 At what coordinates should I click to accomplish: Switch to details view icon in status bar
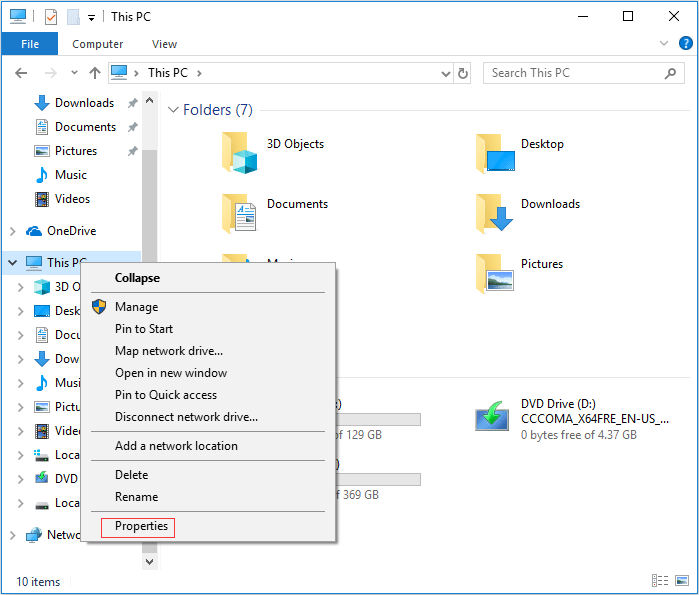pyautogui.click(x=660, y=580)
